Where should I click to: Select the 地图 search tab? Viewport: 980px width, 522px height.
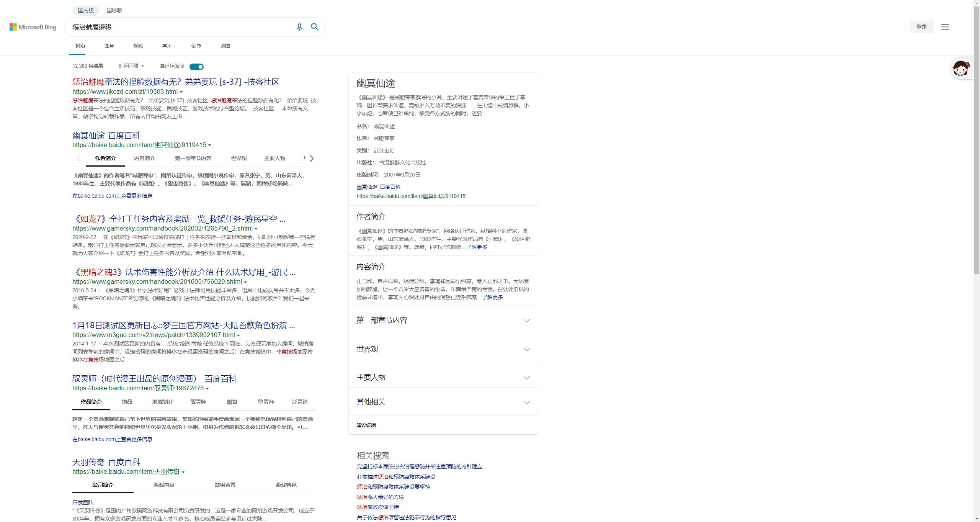click(225, 46)
